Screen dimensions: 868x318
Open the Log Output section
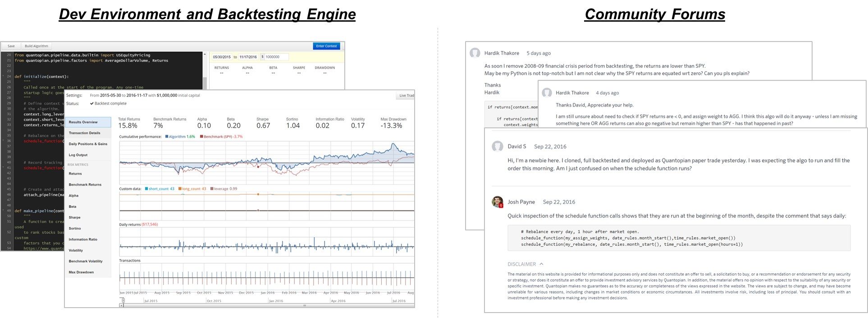(78, 155)
